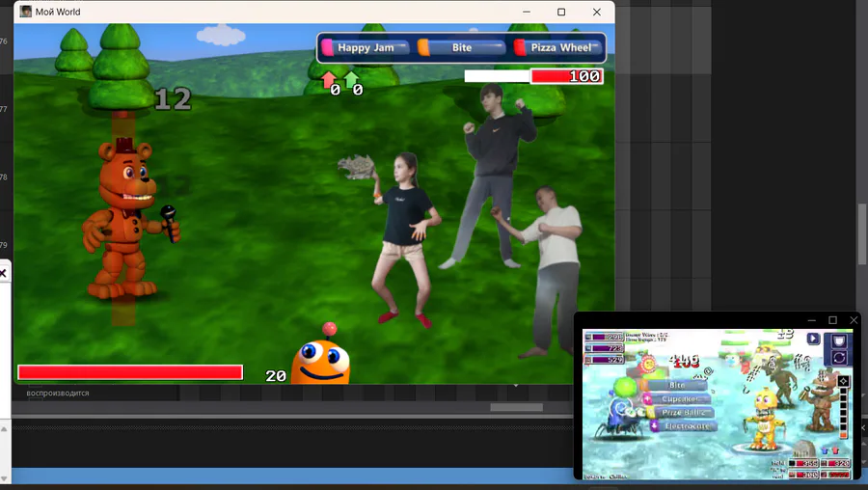Click the red player health bar
The image size is (868, 490).
click(130, 372)
